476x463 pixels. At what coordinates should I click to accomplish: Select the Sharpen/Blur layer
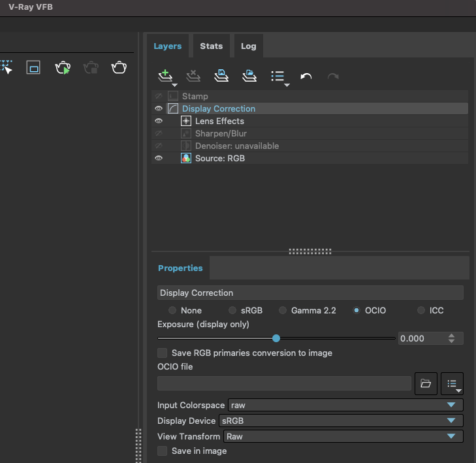click(309, 134)
